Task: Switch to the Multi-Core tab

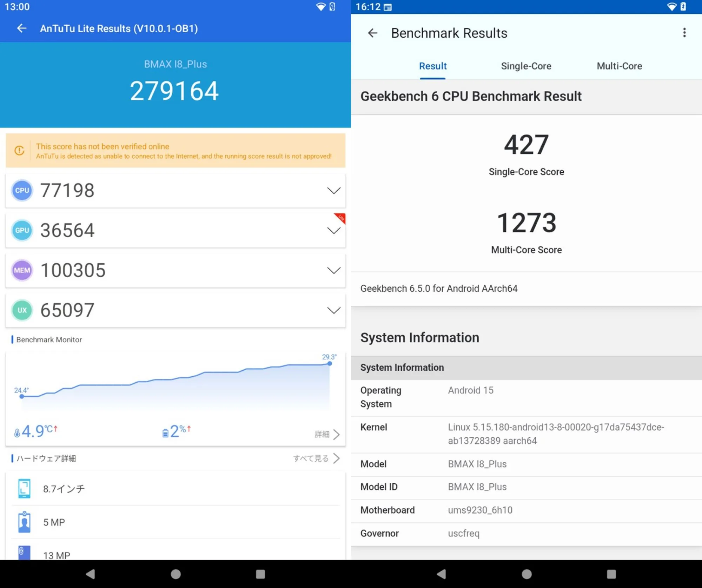Action: 619,66
